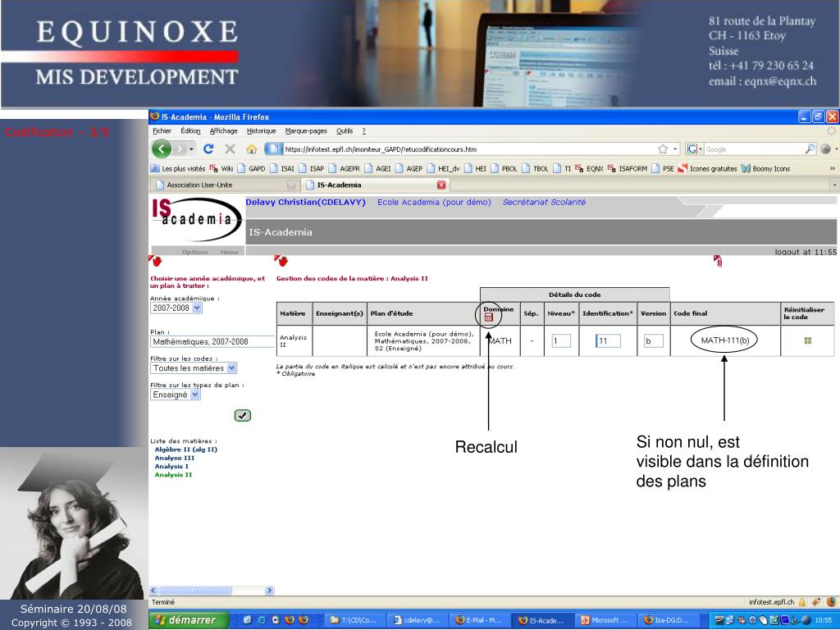Screen dimensions: 840x630
Task: Reload the current page in Firefox
Action: (208, 149)
